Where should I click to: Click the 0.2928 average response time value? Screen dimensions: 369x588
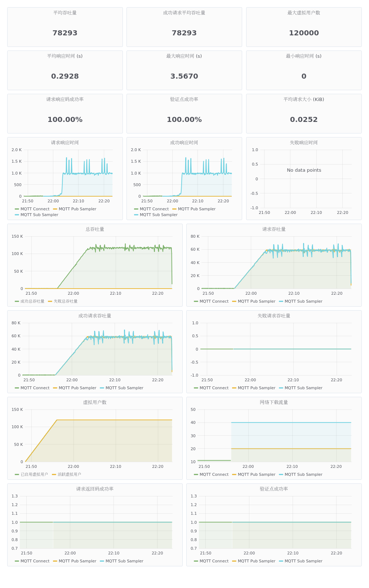coord(65,76)
